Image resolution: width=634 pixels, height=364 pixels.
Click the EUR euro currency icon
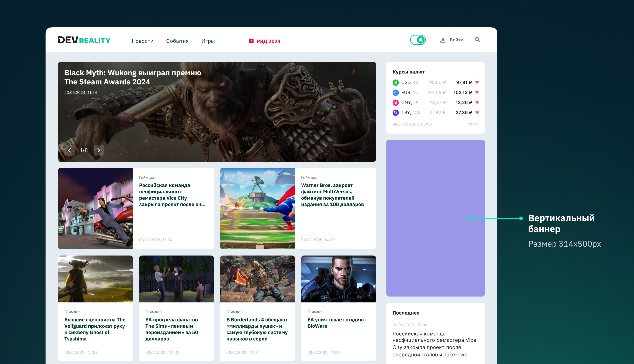click(395, 93)
